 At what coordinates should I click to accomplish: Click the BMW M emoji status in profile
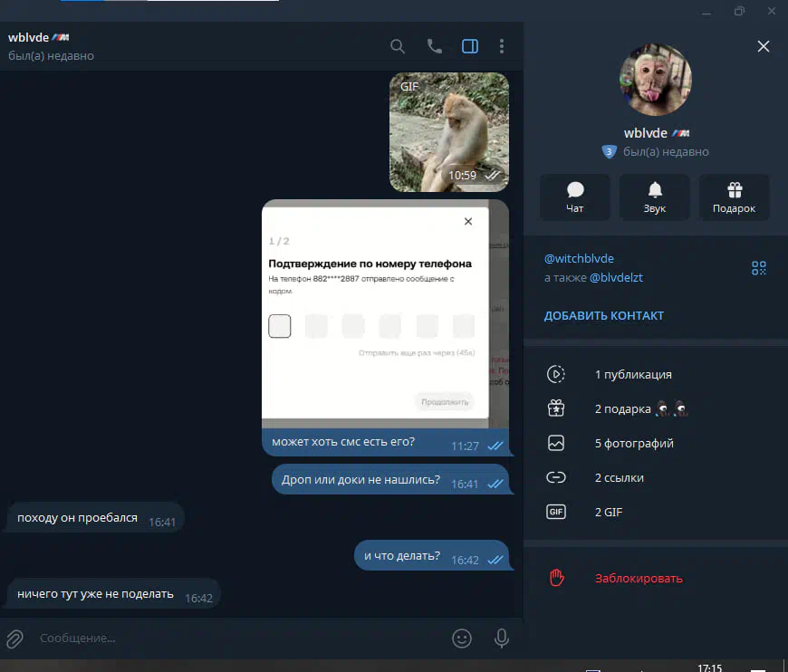(x=681, y=133)
